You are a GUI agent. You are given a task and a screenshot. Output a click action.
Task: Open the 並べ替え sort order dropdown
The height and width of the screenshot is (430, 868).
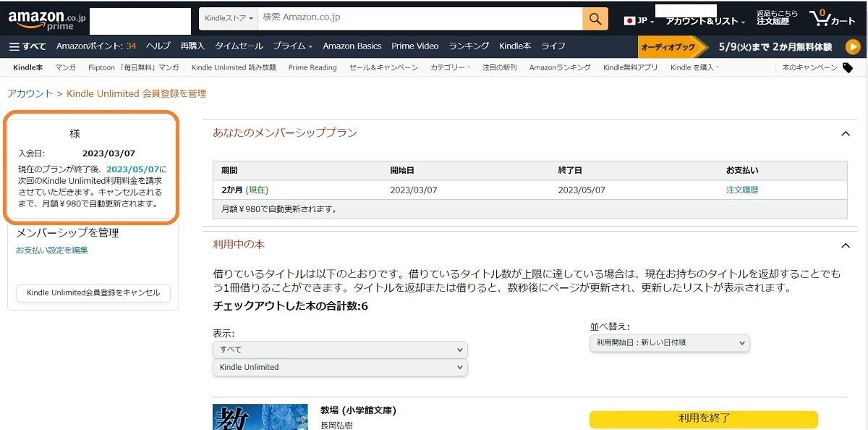point(669,343)
